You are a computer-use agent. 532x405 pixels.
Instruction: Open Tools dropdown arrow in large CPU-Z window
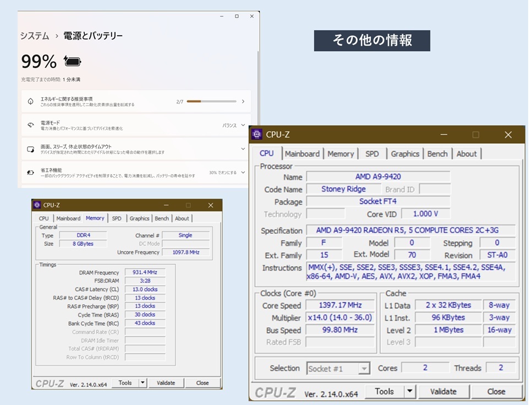(x=409, y=392)
